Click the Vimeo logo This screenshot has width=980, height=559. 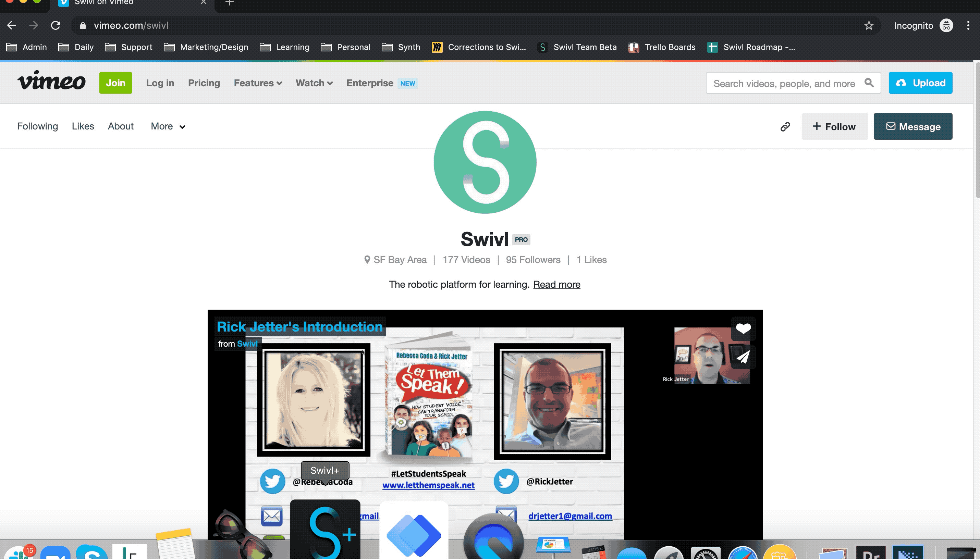pos(52,82)
